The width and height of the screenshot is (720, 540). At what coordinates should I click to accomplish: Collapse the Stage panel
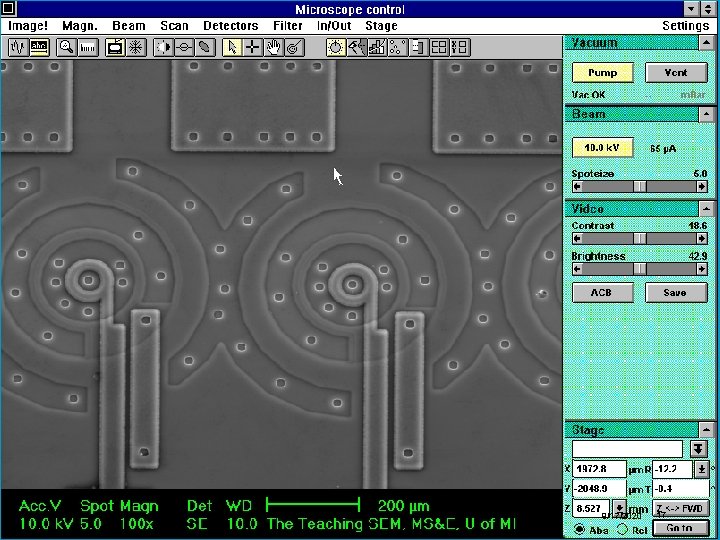coord(706,430)
